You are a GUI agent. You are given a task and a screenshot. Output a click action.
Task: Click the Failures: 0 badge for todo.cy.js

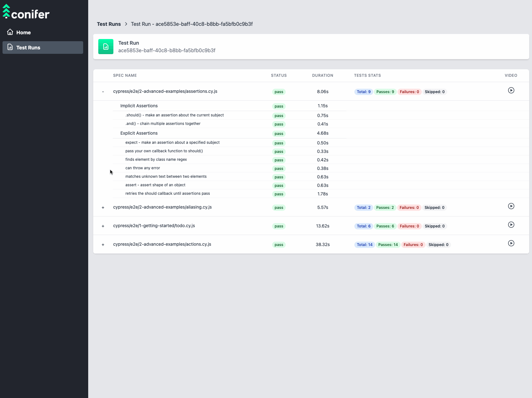(x=409, y=226)
